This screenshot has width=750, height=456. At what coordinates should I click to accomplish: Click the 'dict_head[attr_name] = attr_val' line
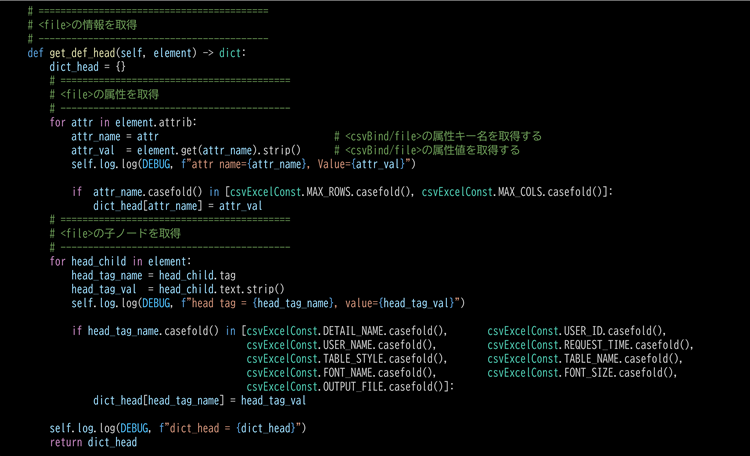tap(178, 205)
